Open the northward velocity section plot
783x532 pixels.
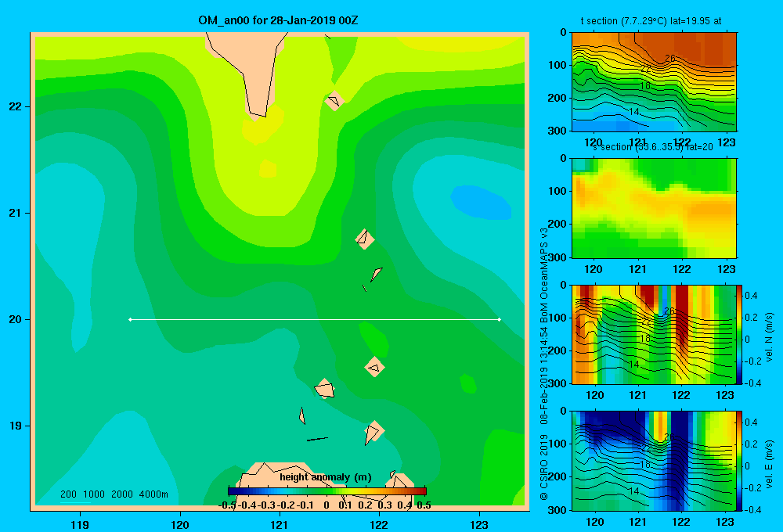[x=654, y=334]
